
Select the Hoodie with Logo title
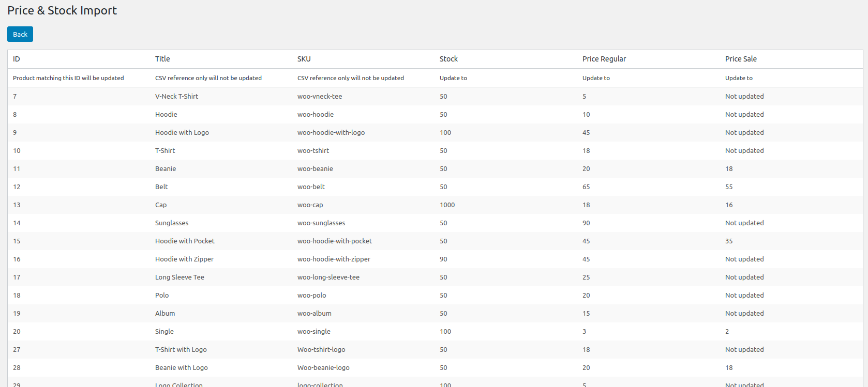point(182,132)
